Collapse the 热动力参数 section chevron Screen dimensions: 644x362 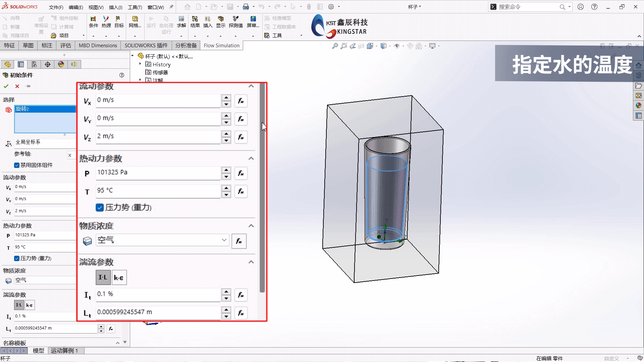tap(251, 159)
